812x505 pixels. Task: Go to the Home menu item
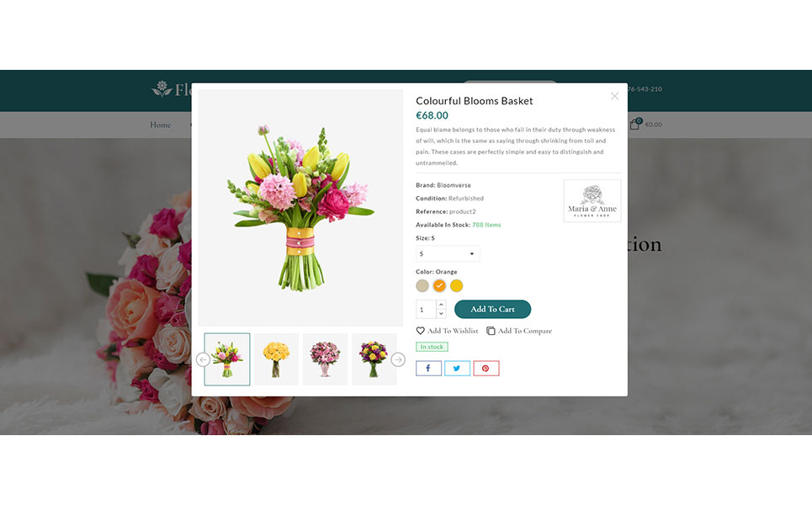click(x=161, y=125)
